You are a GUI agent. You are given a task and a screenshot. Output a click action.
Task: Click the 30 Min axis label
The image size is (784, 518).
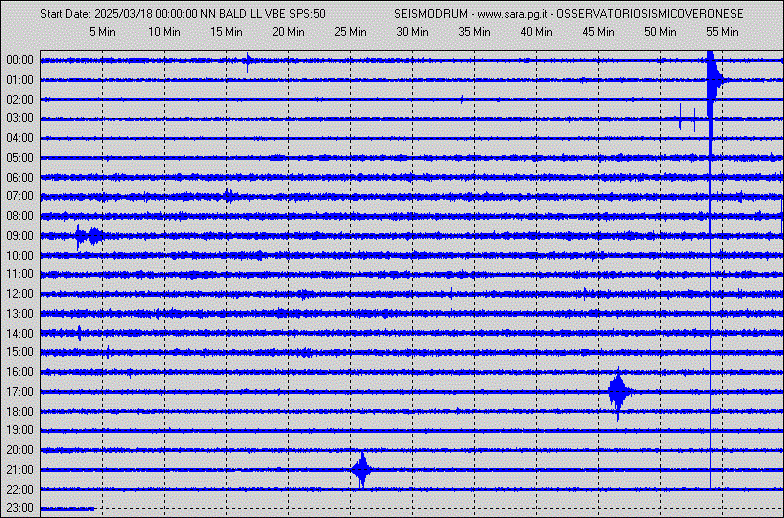(412, 32)
